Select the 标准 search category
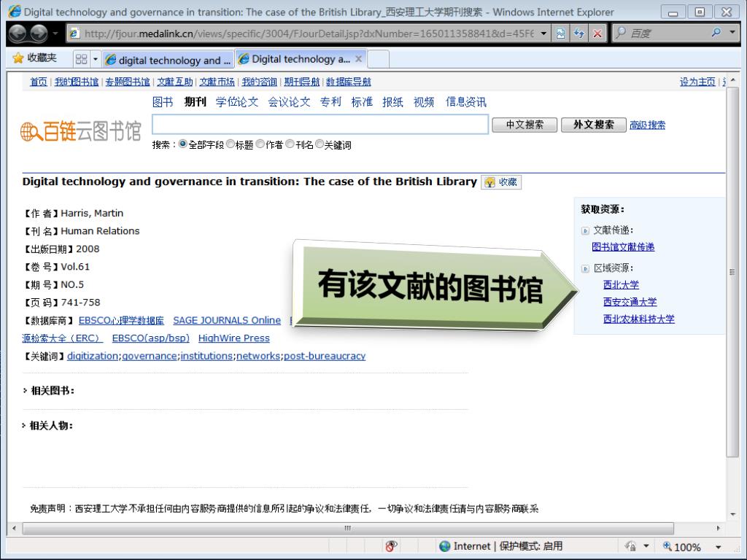The width and height of the screenshot is (747, 560). pyautogui.click(x=362, y=102)
